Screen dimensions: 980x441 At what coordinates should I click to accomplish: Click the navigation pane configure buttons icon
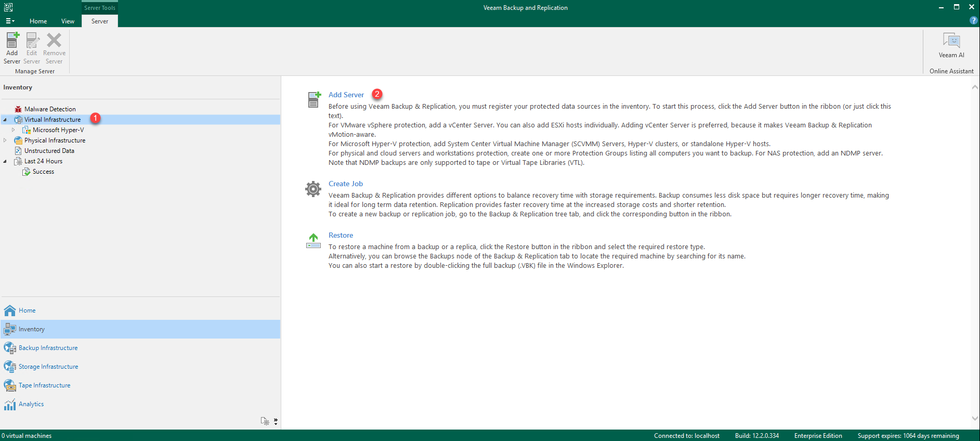click(265, 421)
